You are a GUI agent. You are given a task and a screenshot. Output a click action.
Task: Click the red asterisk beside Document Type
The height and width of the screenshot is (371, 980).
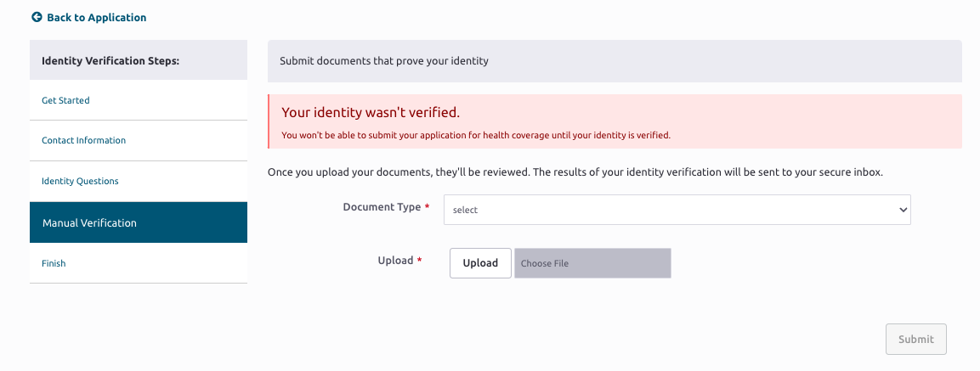coord(428,207)
